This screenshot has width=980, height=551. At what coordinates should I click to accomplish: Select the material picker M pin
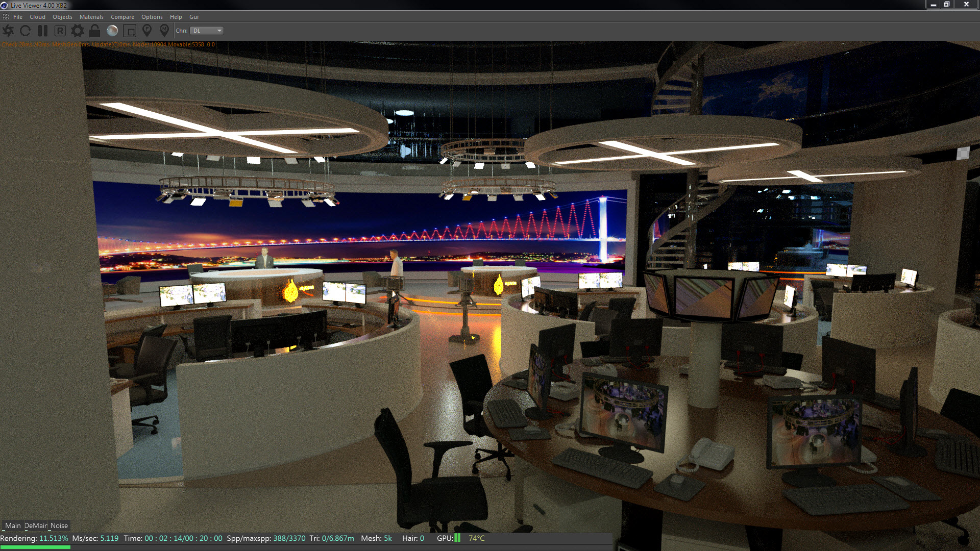click(164, 31)
